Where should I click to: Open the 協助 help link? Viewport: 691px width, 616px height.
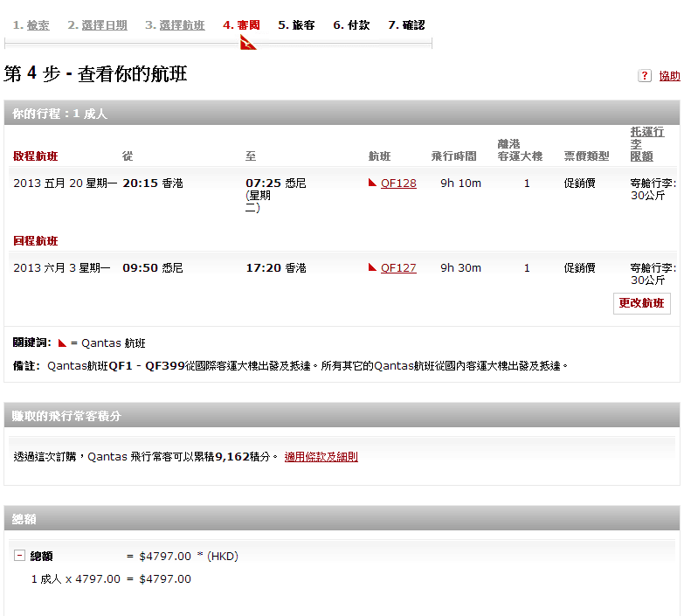669,76
